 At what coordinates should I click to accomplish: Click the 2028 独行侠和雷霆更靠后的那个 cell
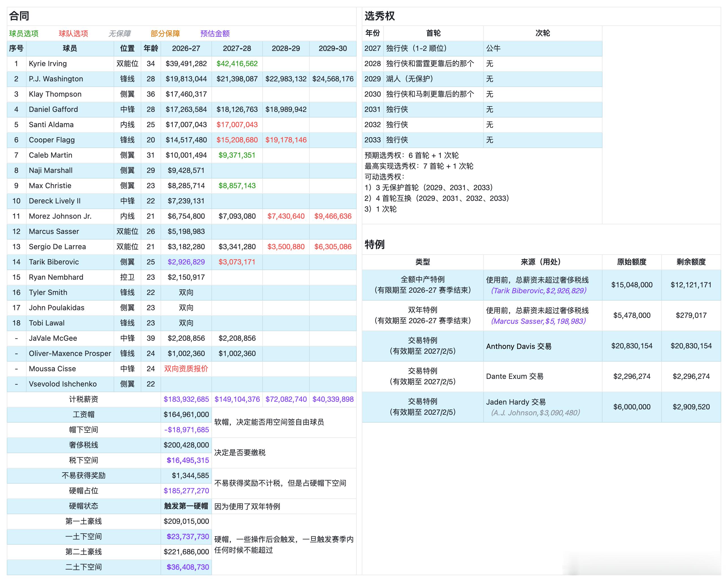[x=433, y=64]
